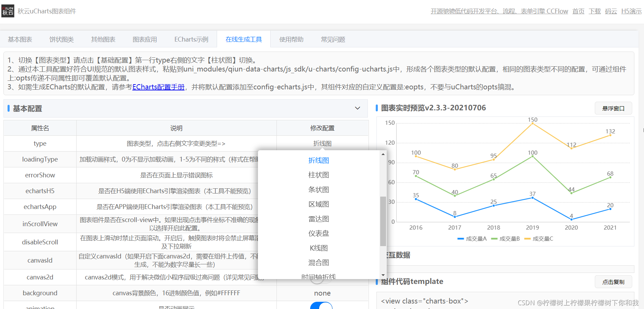Screen dimensions: 644x309
Task: Click the 点击复制 button
Action: (x=613, y=282)
